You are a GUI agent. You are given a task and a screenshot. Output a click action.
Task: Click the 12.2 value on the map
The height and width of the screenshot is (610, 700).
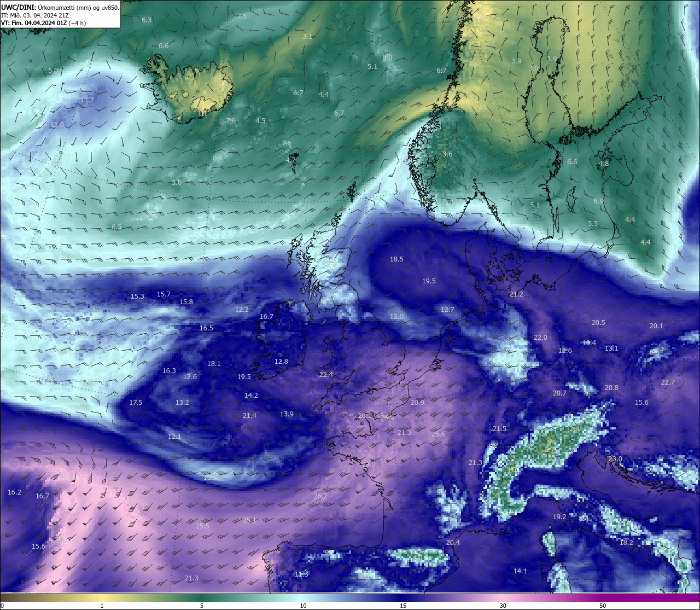242,310
